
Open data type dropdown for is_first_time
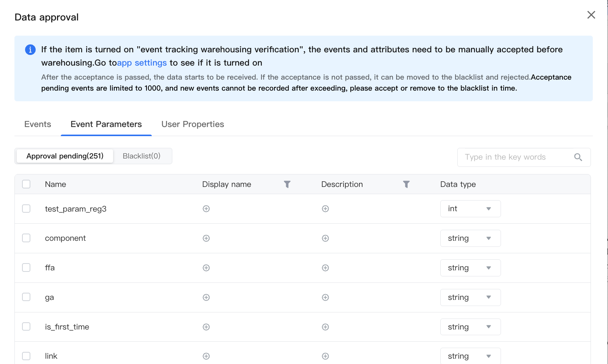(x=470, y=327)
